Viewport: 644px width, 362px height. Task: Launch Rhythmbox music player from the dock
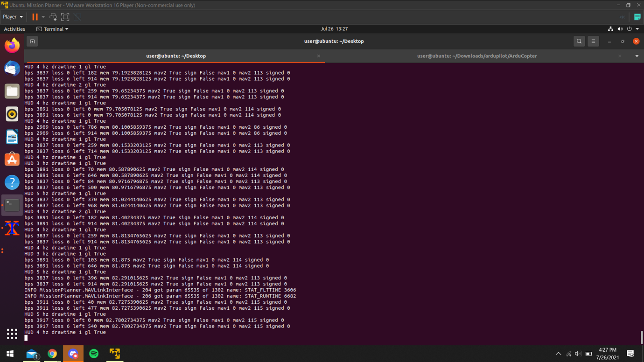coord(12,114)
